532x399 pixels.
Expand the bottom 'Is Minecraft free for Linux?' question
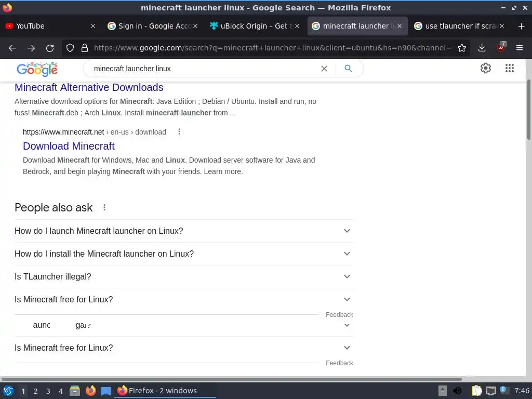(x=184, y=348)
